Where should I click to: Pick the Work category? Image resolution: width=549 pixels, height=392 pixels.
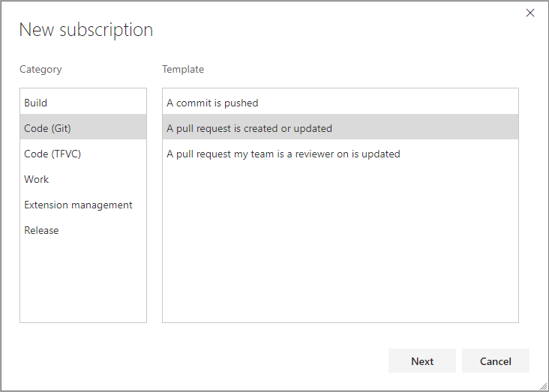83,179
